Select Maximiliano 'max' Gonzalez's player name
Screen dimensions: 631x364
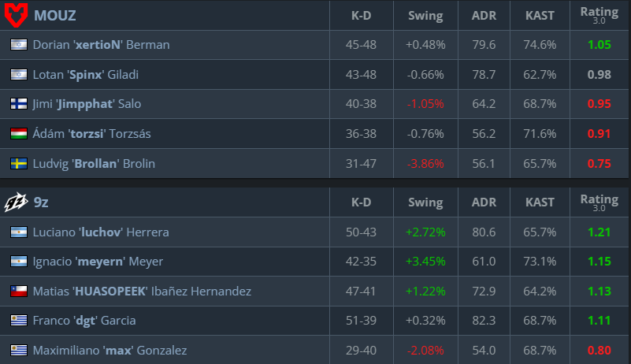109,351
